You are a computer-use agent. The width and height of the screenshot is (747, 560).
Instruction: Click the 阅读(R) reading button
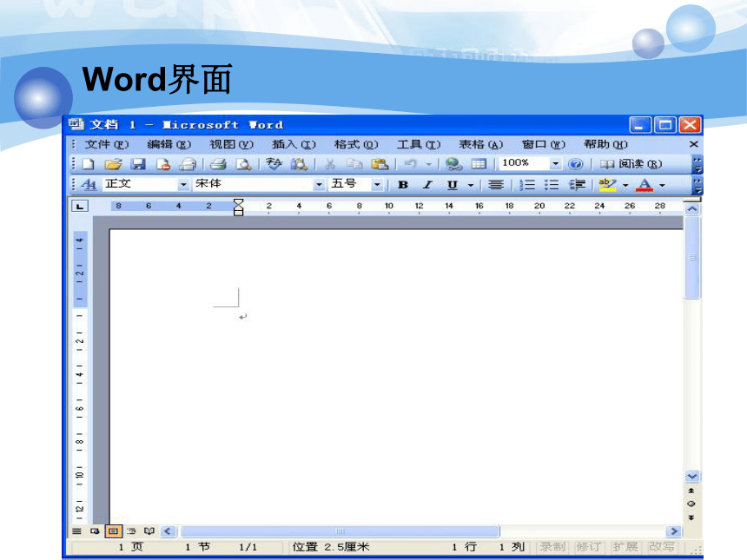tap(631, 164)
